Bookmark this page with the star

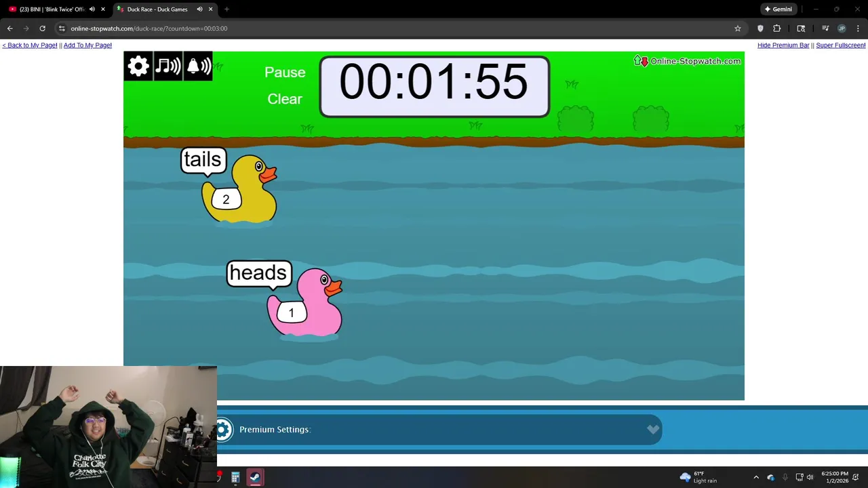click(x=738, y=28)
